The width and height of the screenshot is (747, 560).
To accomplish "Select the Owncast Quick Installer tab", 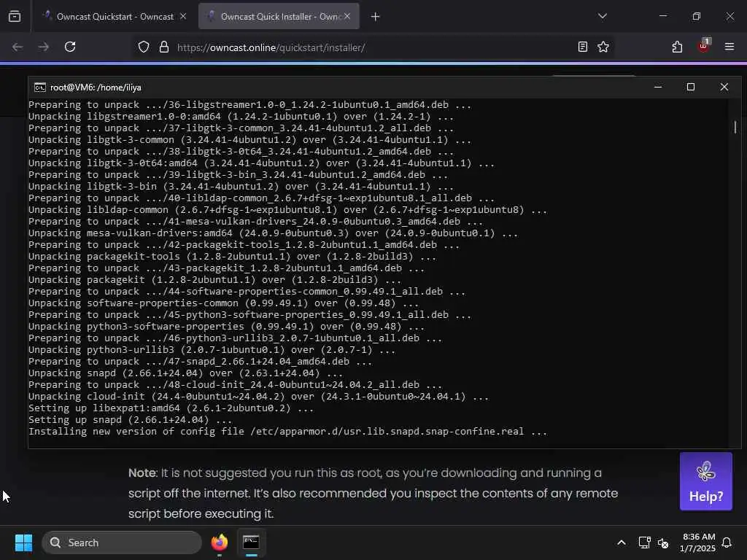I will coord(279,17).
